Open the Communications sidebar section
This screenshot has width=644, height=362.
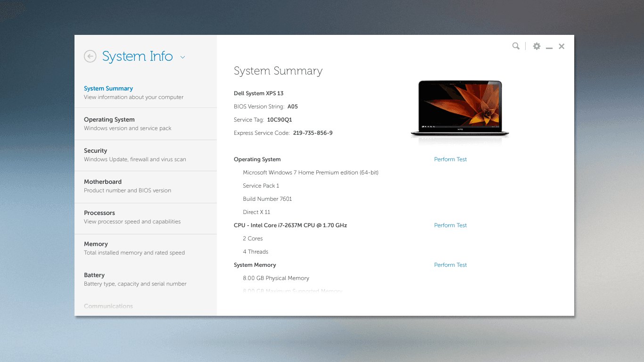coord(108,306)
